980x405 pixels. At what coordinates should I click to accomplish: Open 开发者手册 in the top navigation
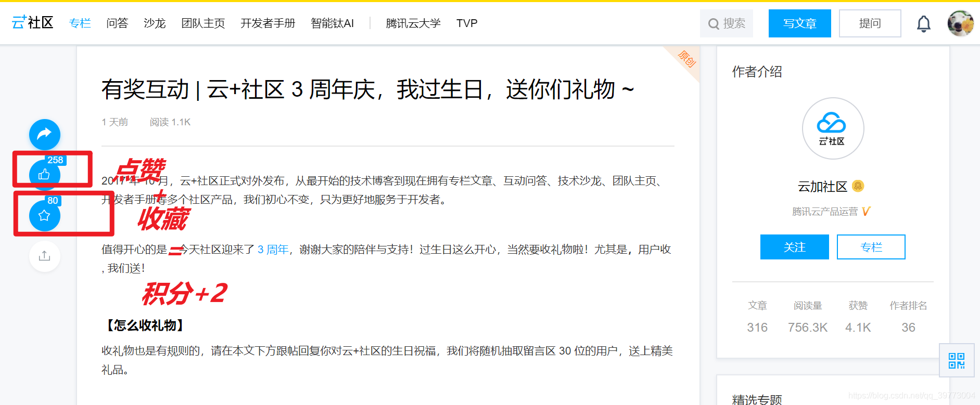(268, 23)
